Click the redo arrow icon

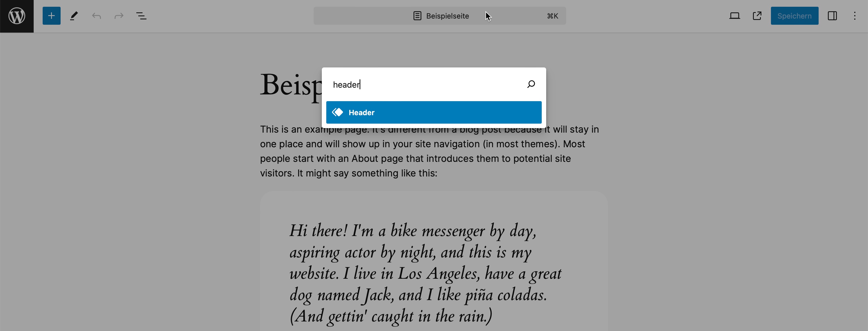pyautogui.click(x=119, y=16)
